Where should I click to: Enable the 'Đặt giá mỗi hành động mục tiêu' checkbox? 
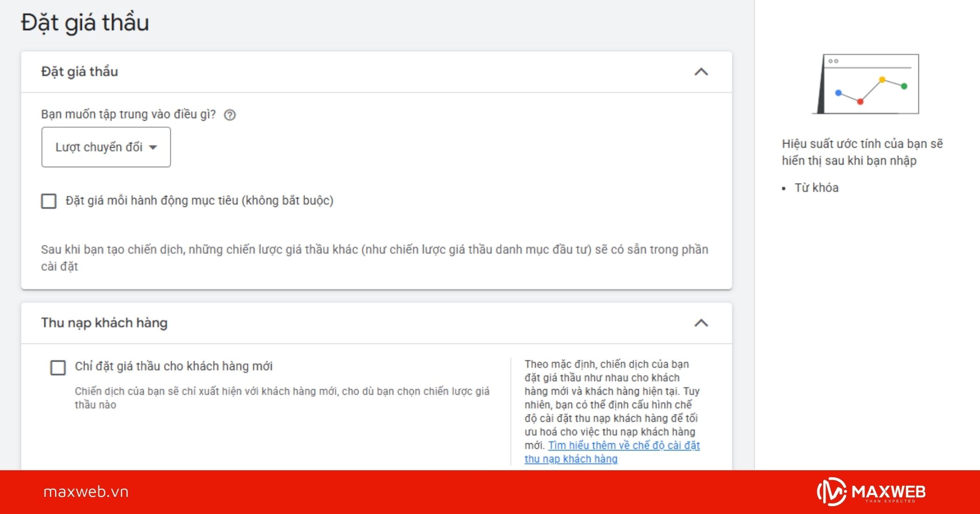pyautogui.click(x=49, y=201)
